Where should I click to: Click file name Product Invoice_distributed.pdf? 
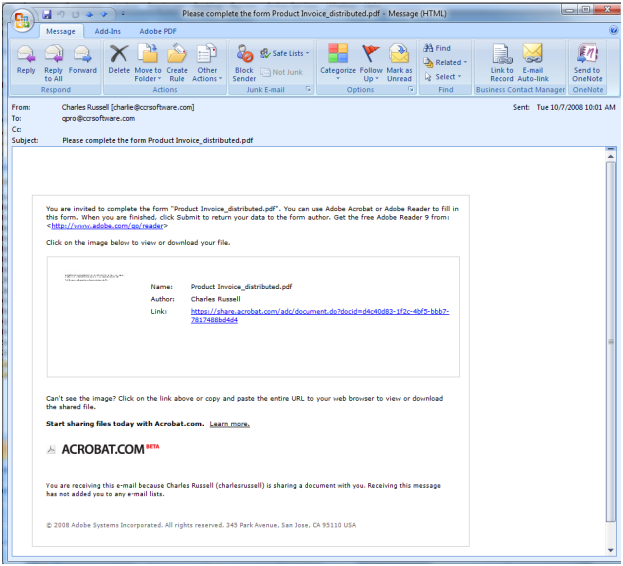coord(241,287)
